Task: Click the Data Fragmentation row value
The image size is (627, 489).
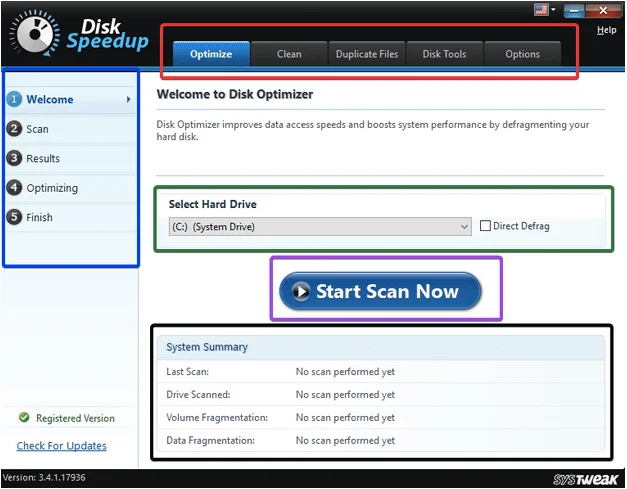Action: coord(345,440)
